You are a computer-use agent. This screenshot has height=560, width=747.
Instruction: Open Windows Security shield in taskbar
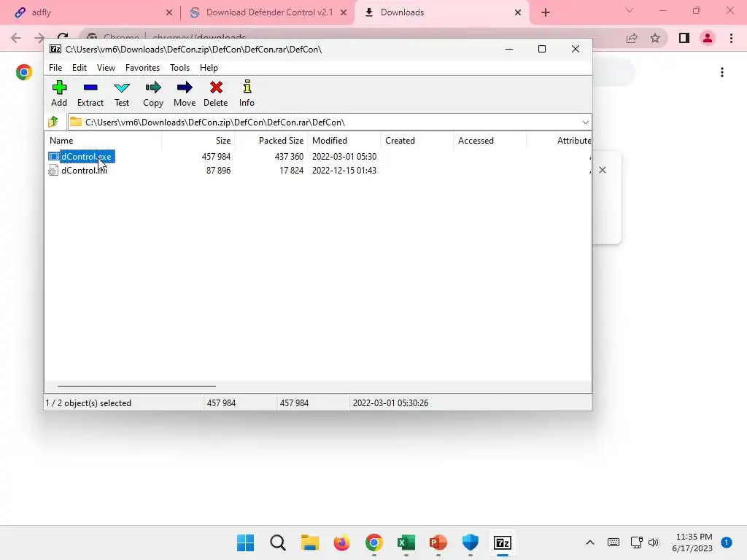coord(471,542)
